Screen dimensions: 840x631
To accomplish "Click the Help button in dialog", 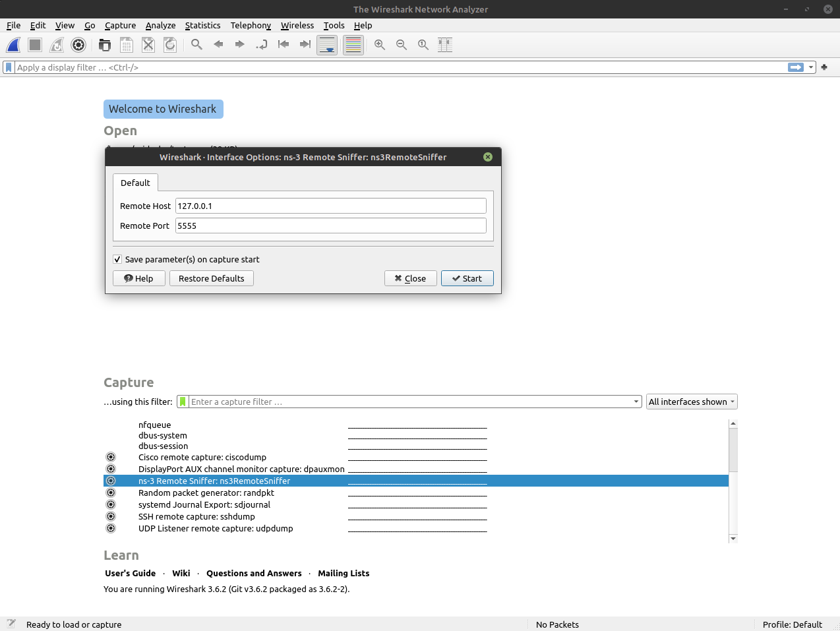I will (138, 278).
